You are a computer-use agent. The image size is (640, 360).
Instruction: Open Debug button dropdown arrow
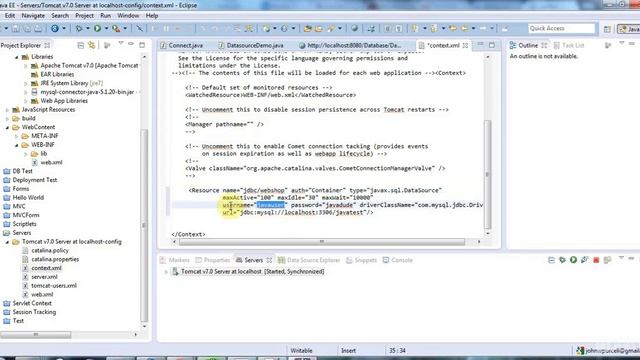click(x=87, y=29)
